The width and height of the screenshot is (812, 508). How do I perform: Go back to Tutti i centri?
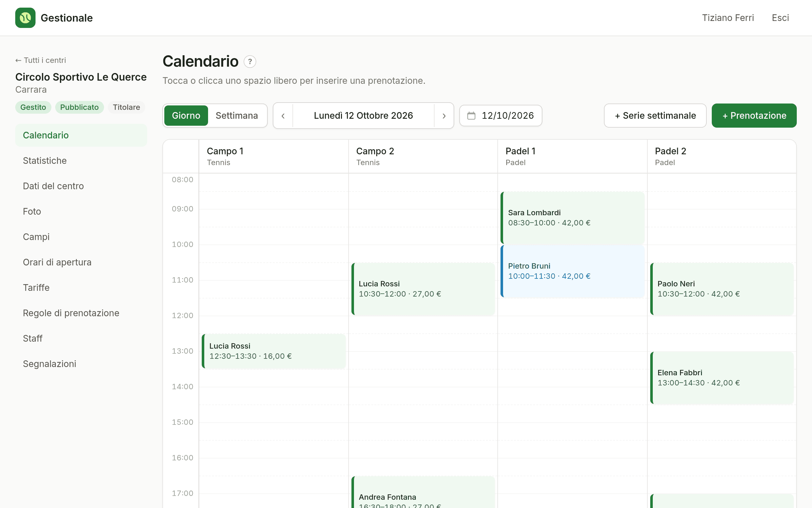(41, 60)
